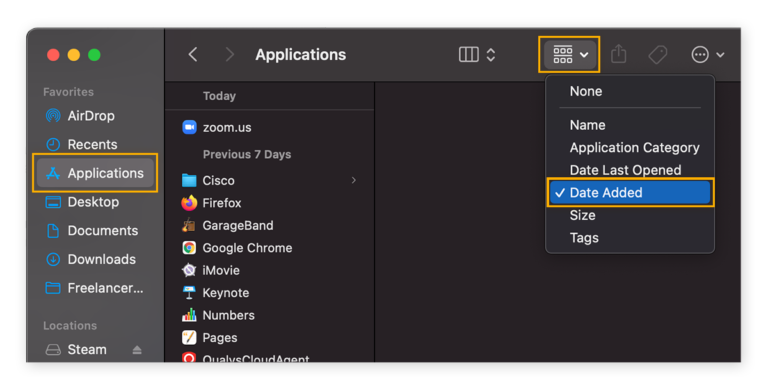Viewport: 768px width, 389px height.
Task: Open Desktop in sidebar
Action: (93, 202)
